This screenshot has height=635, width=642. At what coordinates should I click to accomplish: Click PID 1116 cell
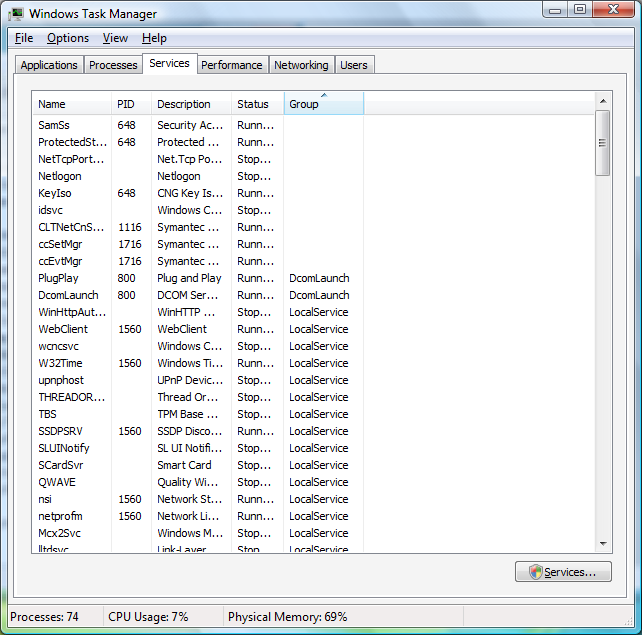coord(130,227)
